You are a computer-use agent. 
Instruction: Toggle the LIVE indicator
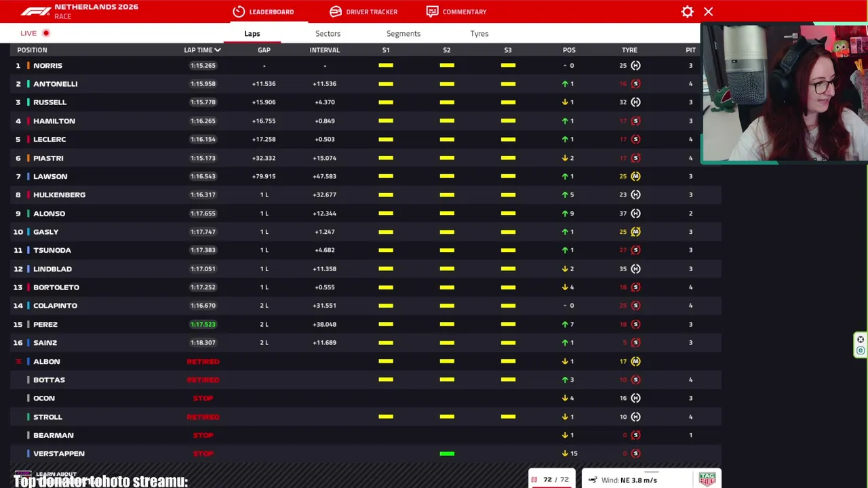tap(35, 33)
